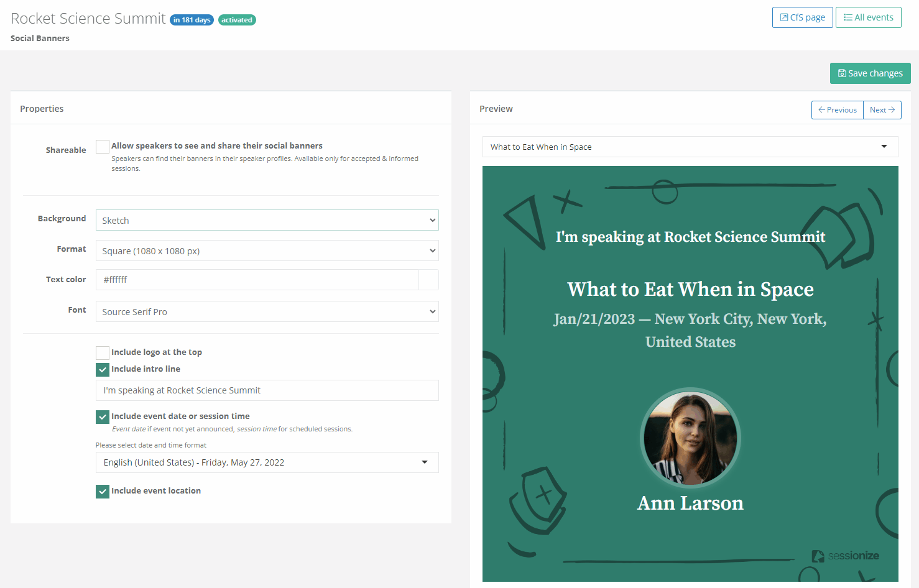Advance to Next banner preview
Image resolution: width=919 pixels, height=588 pixels.
tap(882, 110)
